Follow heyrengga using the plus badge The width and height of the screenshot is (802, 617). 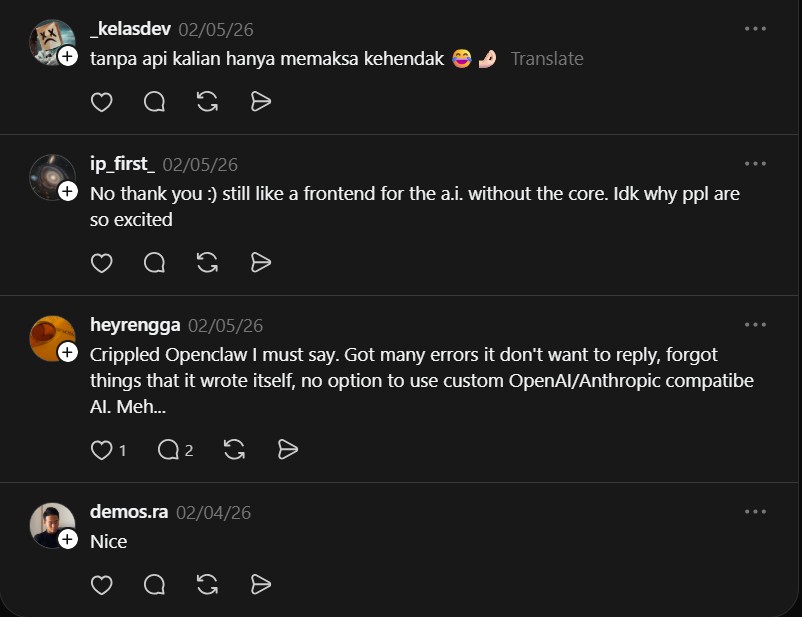click(68, 352)
